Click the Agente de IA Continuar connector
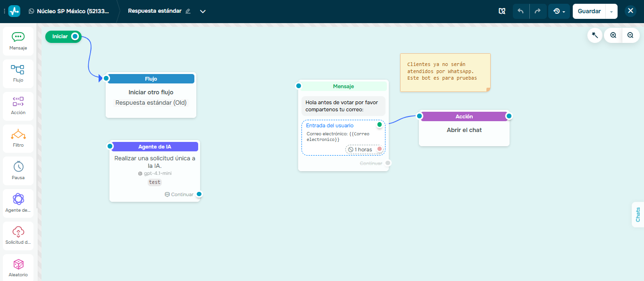The width and height of the screenshot is (644, 281). pos(199,194)
